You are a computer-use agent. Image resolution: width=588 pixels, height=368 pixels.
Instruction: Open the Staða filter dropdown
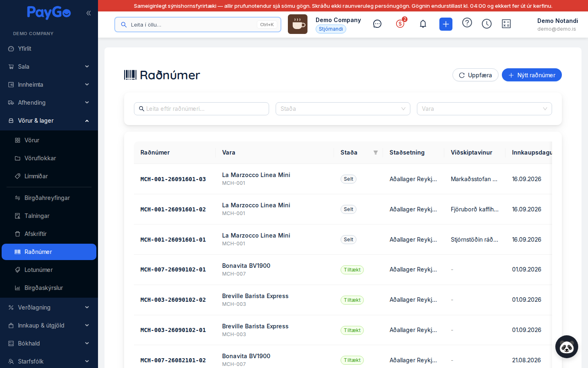pyautogui.click(x=343, y=109)
